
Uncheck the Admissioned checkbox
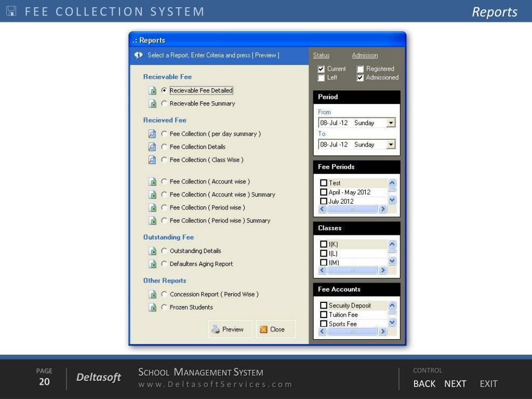[x=360, y=78]
